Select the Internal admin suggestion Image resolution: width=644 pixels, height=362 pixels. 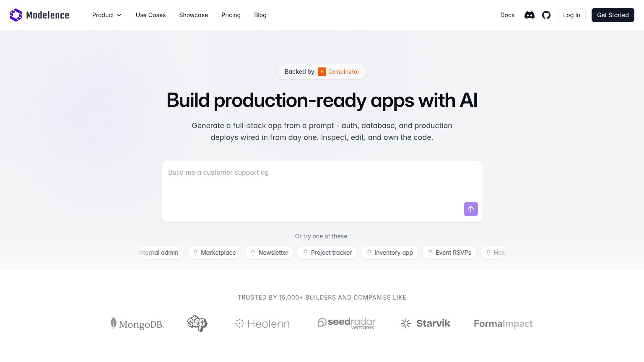(160, 253)
